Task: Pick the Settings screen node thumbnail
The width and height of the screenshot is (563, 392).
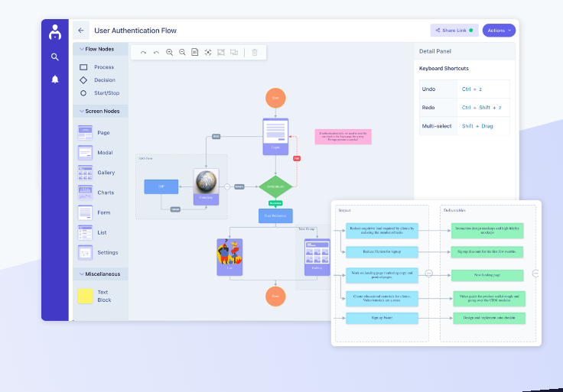Action: point(85,252)
